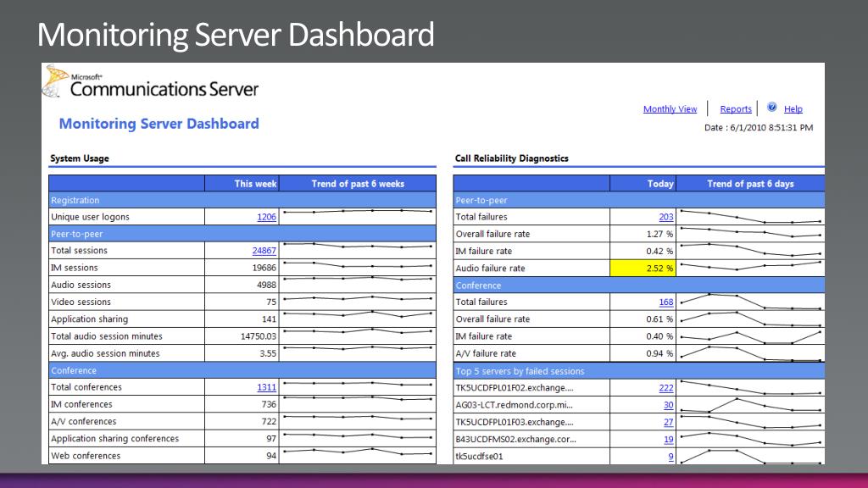Click the A/V conferences value 722
This screenshot has height=488, width=868.
(269, 422)
